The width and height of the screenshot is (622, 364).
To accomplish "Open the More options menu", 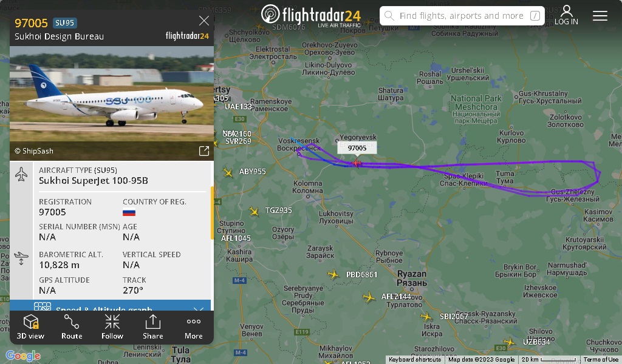I will (x=194, y=327).
